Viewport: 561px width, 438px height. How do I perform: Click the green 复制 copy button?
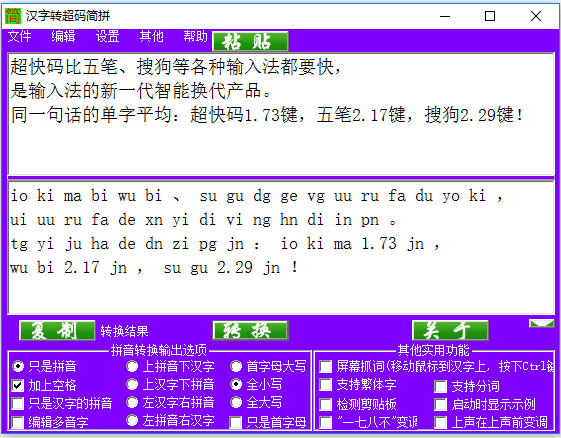(57, 330)
